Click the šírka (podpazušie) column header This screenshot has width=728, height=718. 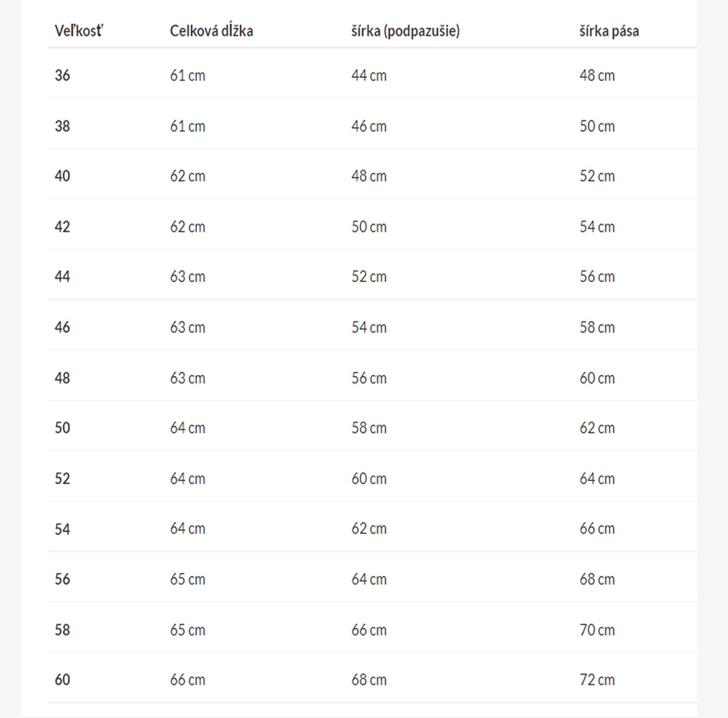pos(405,31)
